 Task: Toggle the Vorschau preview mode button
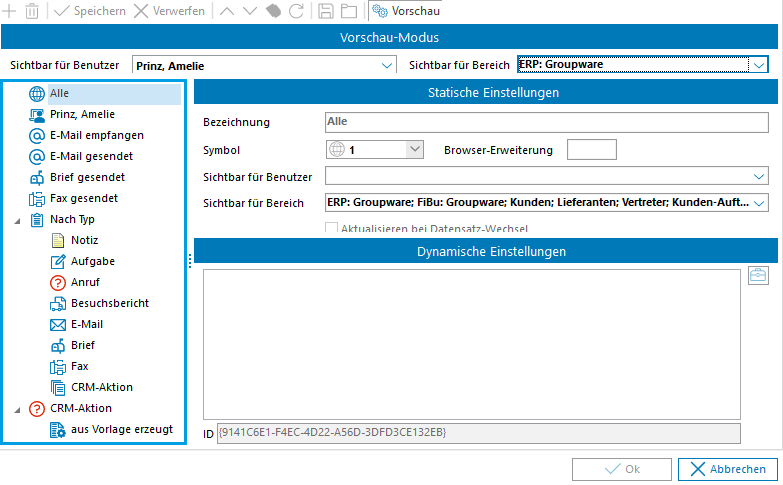(406, 11)
